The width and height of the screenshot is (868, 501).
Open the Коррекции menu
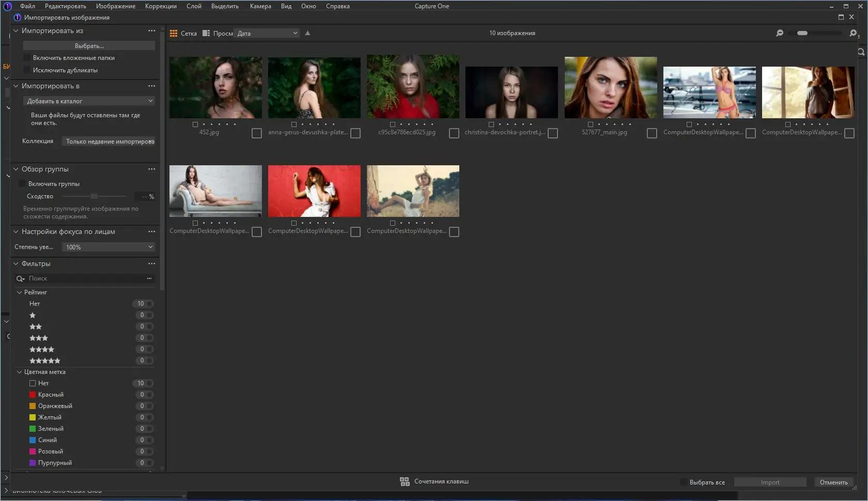point(161,6)
